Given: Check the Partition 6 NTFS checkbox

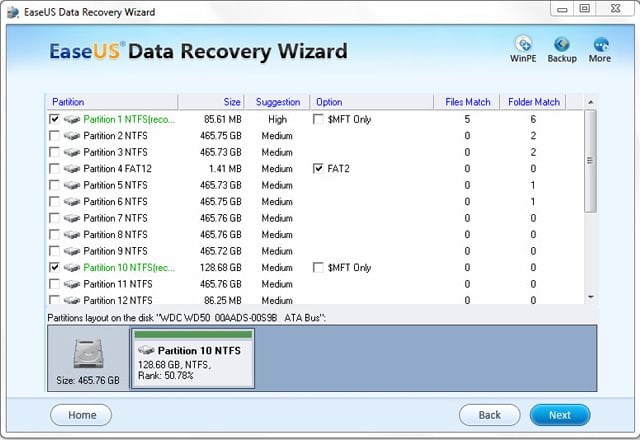Looking at the screenshot, I should 54,202.
